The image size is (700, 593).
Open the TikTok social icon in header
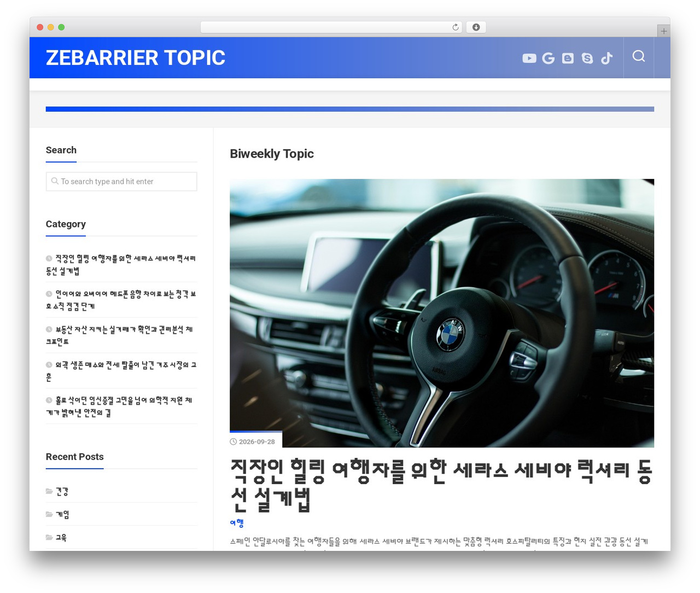pyautogui.click(x=606, y=58)
